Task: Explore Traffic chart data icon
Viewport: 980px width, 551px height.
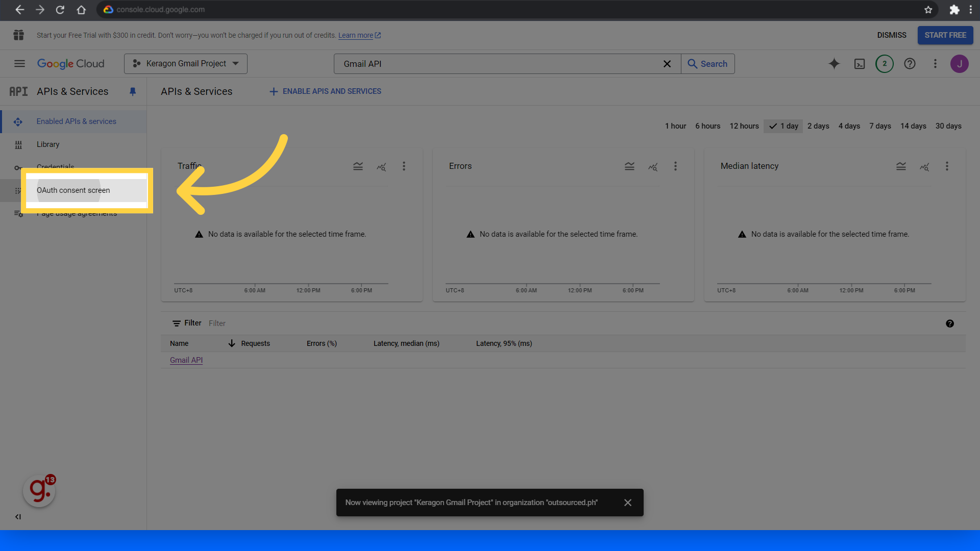Action: (x=381, y=166)
